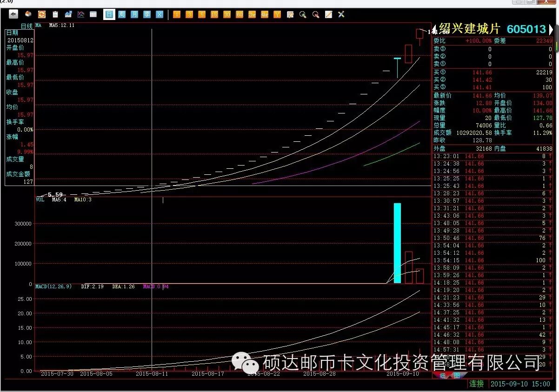Open the clipboard report icon
Viewport: 559px width, 392px height.
(x=55, y=14)
